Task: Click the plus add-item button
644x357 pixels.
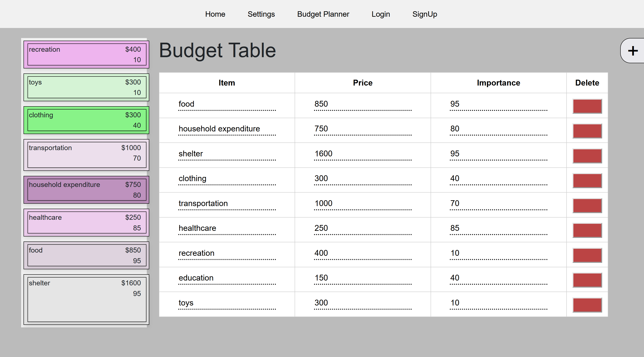Action: coord(633,51)
